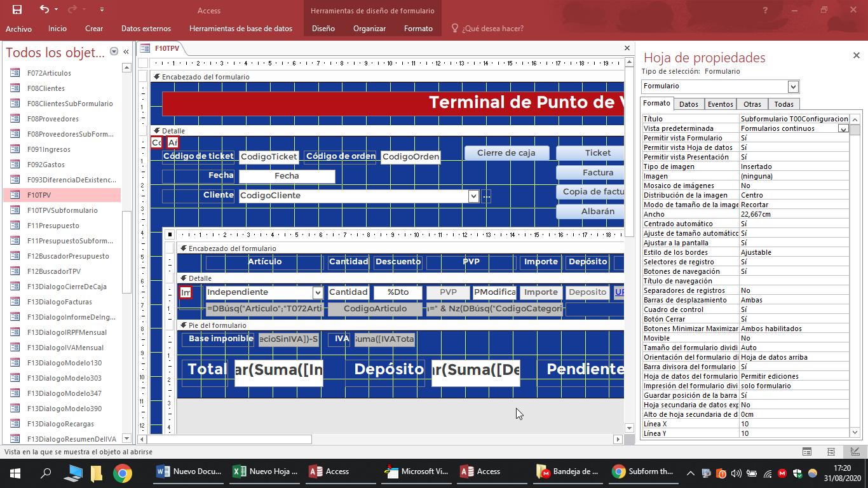868x488 pixels.
Task: Switch to Design view icon in status bar
Action: (x=855, y=452)
